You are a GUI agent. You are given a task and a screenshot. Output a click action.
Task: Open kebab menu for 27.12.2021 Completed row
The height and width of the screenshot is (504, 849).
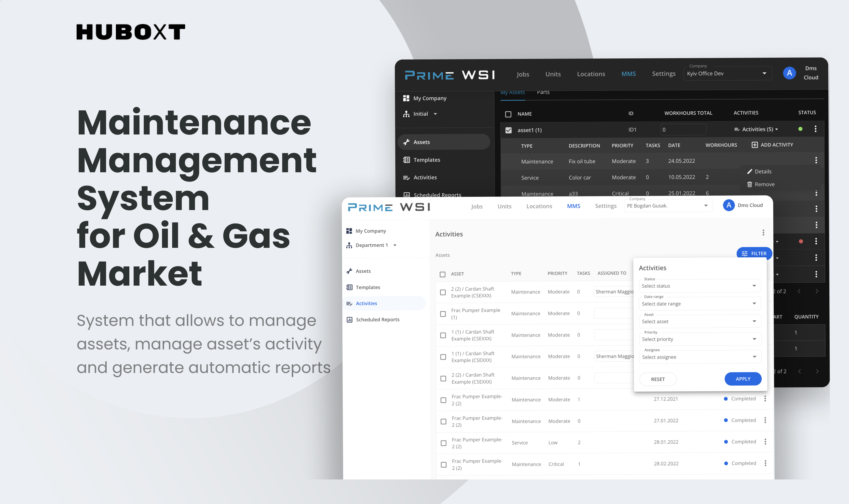tap(765, 399)
